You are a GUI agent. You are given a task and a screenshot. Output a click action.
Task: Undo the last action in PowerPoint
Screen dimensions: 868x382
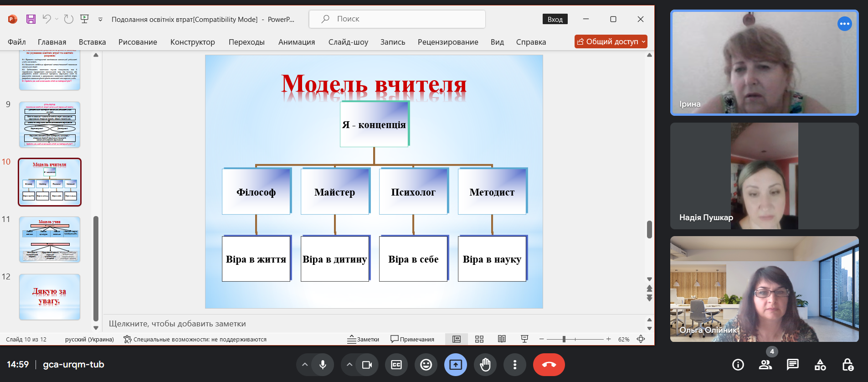pyautogui.click(x=46, y=19)
